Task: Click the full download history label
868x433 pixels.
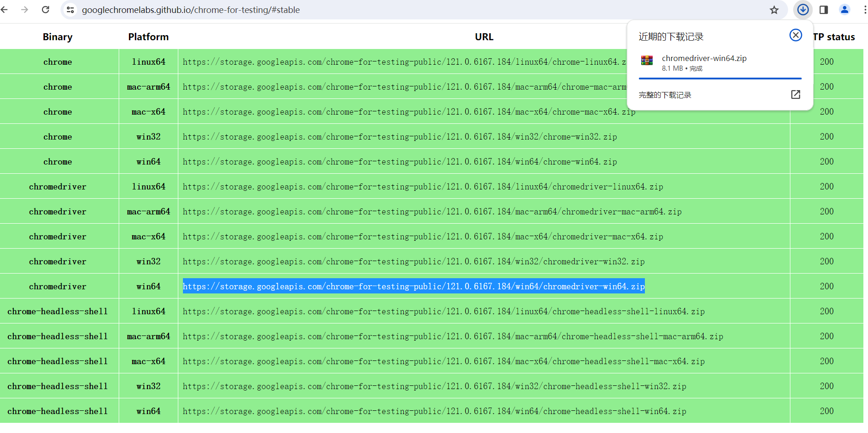Action: click(665, 95)
